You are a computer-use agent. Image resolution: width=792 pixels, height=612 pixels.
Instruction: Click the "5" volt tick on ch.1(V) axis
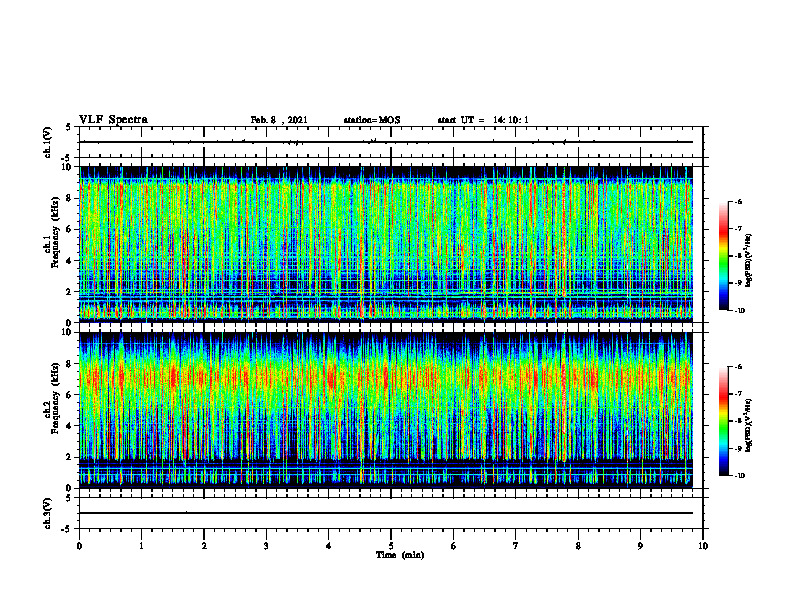click(69, 127)
